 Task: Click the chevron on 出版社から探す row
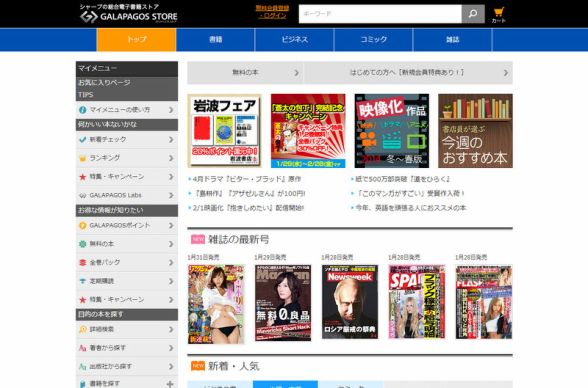tap(171, 367)
